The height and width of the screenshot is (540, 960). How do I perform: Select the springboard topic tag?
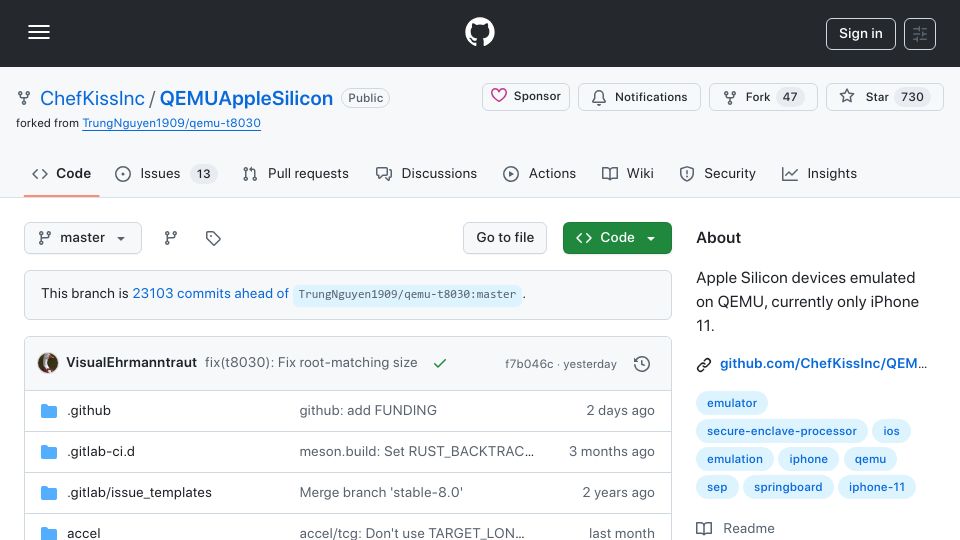tap(788, 487)
